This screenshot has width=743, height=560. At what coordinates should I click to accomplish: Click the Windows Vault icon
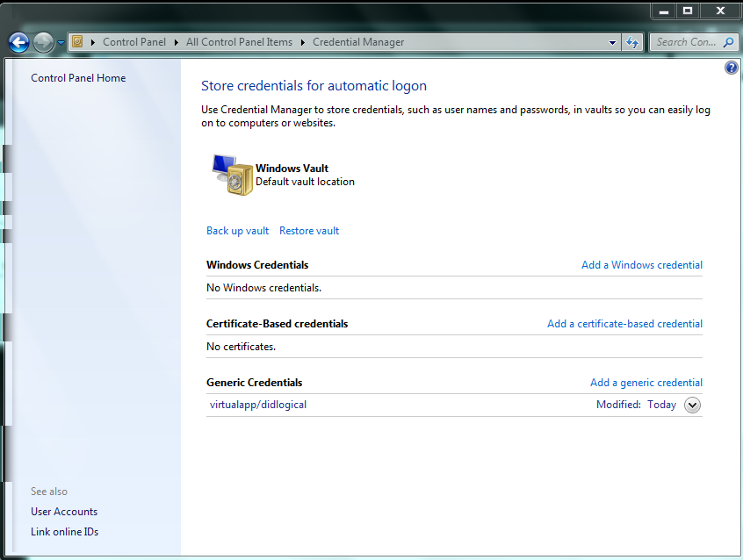click(229, 175)
